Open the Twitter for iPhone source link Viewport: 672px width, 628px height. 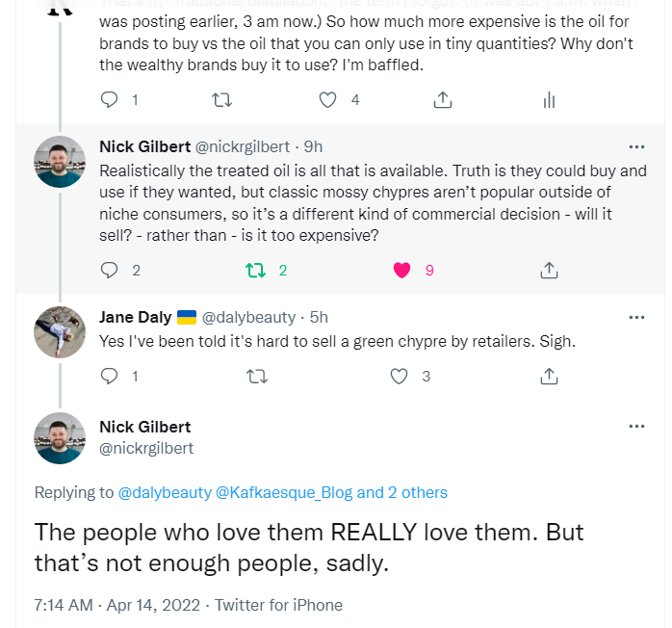coord(278,605)
